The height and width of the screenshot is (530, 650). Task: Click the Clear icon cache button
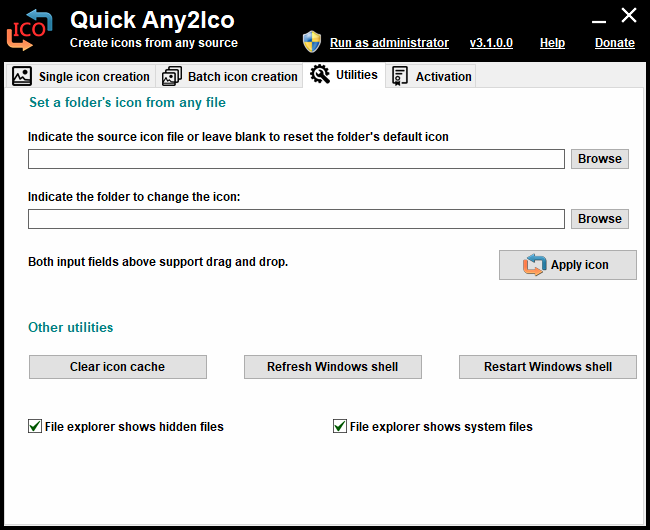(x=118, y=367)
